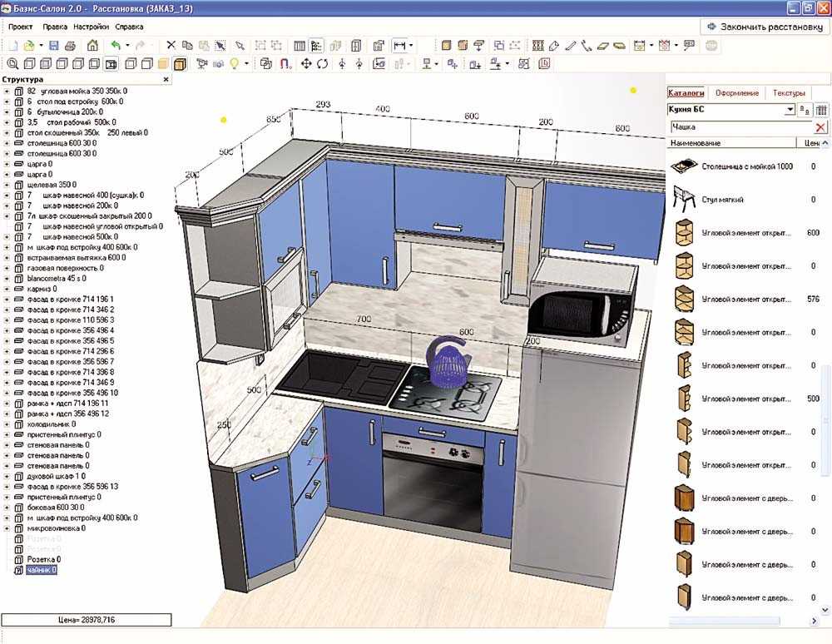This screenshot has height=644, width=832.
Task: Click the Столешница с мойкой 1000 thumbnail
Action: coord(684,166)
